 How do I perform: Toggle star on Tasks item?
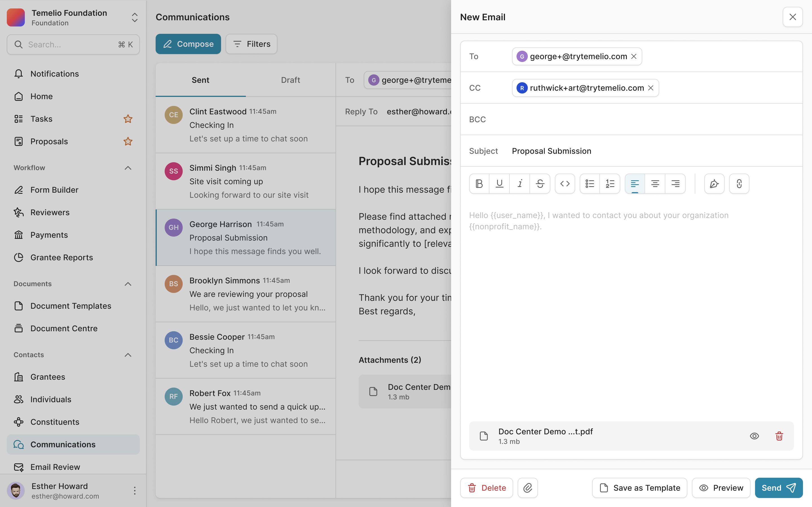(128, 119)
